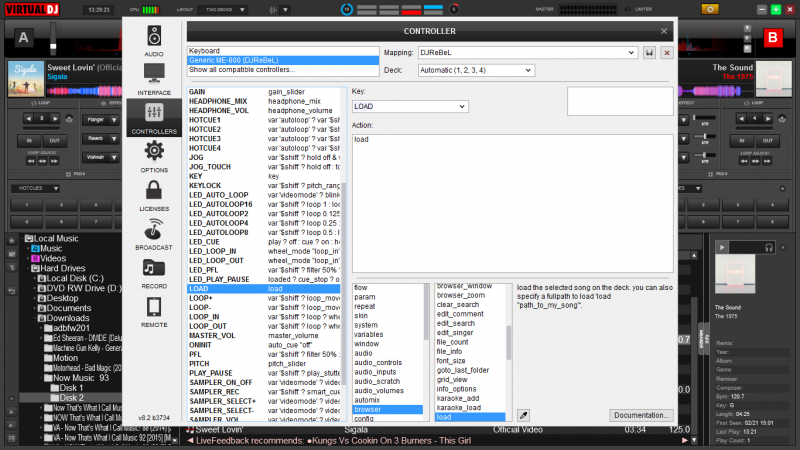This screenshot has height=450, width=800.
Task: Save the DJReBeL mapping with disk icon
Action: (x=649, y=53)
